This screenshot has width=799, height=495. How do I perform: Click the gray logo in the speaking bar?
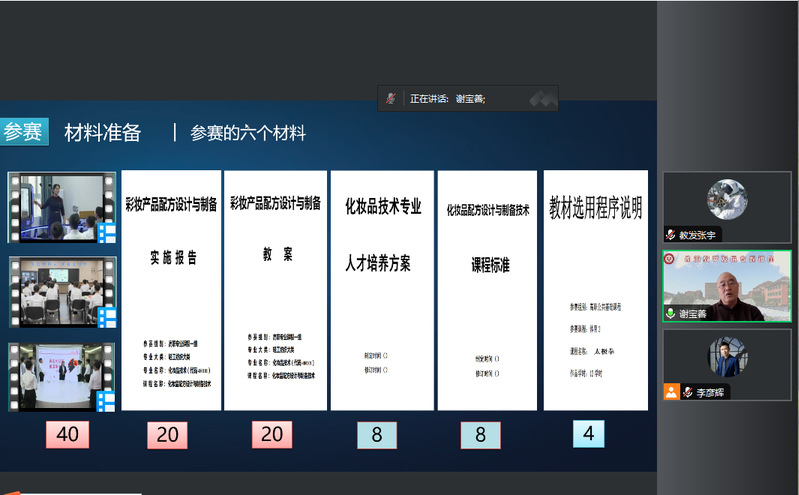click(541, 99)
